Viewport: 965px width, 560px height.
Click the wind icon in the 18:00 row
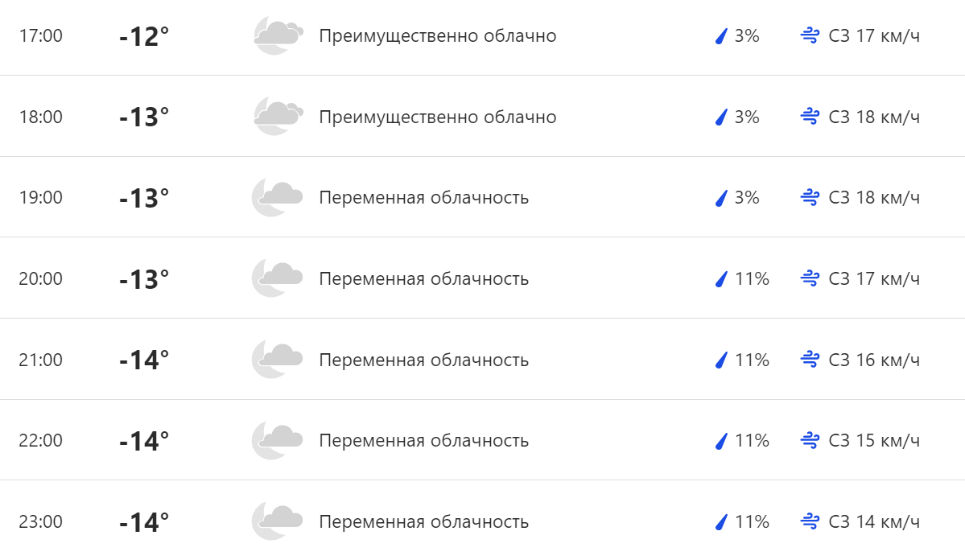click(810, 117)
